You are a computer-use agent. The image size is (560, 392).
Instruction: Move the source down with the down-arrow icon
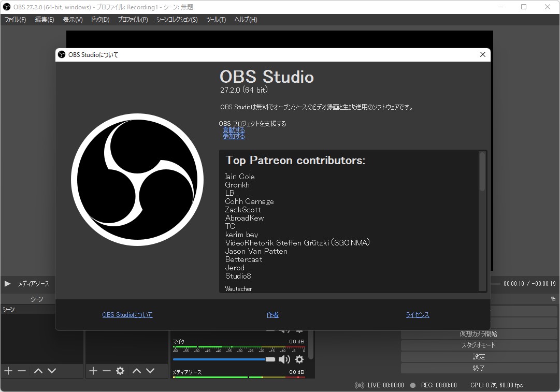149,370
